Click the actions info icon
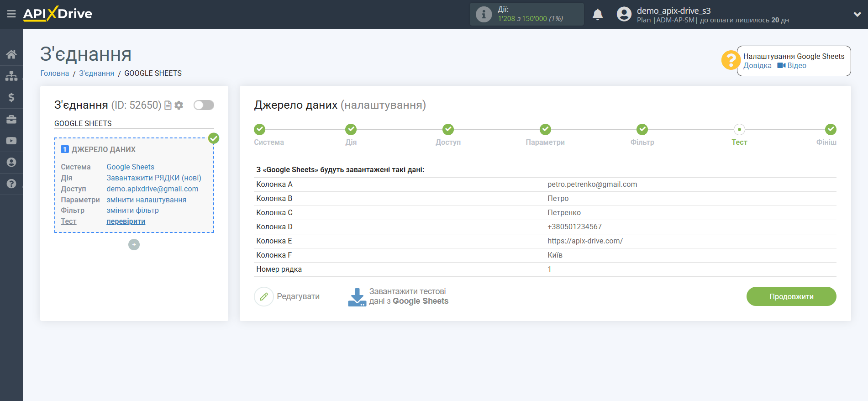 coord(484,14)
